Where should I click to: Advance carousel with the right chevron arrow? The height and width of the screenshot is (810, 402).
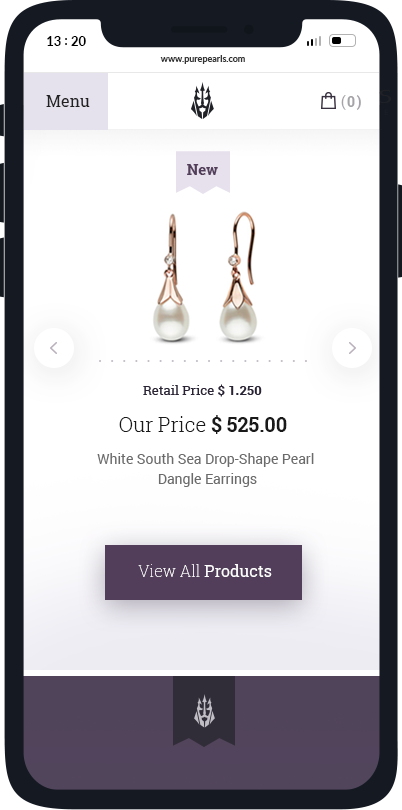pyautogui.click(x=352, y=348)
